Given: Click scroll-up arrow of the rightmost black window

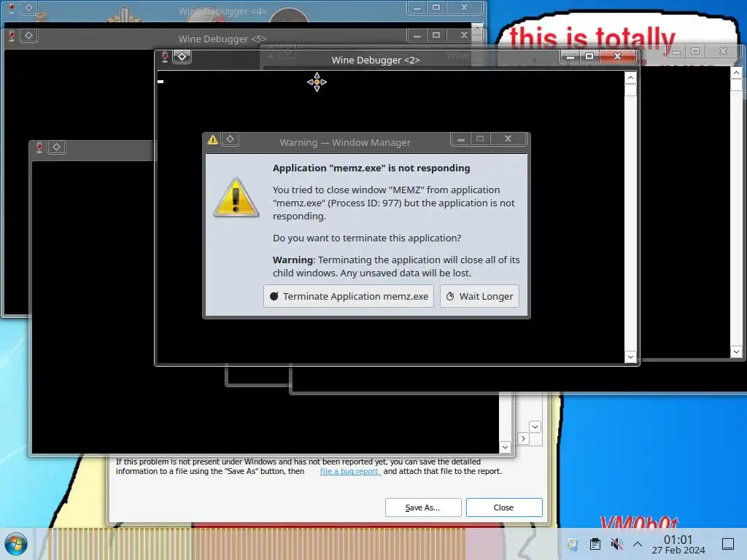Looking at the screenshot, I should point(736,73).
